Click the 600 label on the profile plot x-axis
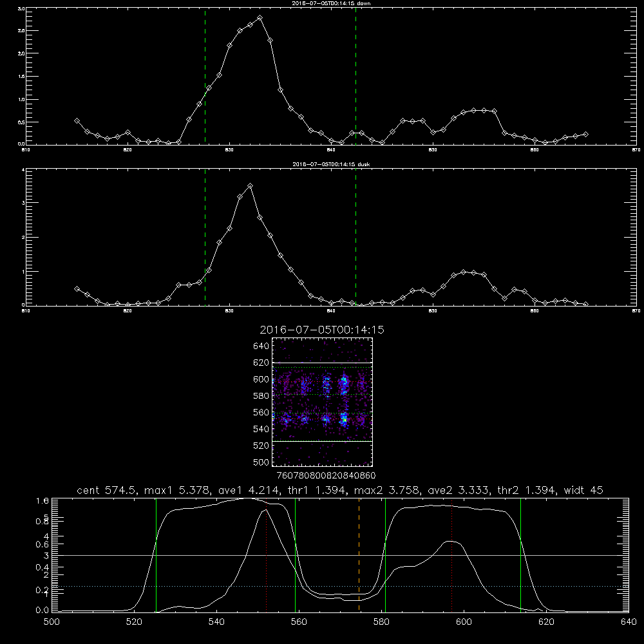Screen dimensions: 644x644 pos(464,622)
